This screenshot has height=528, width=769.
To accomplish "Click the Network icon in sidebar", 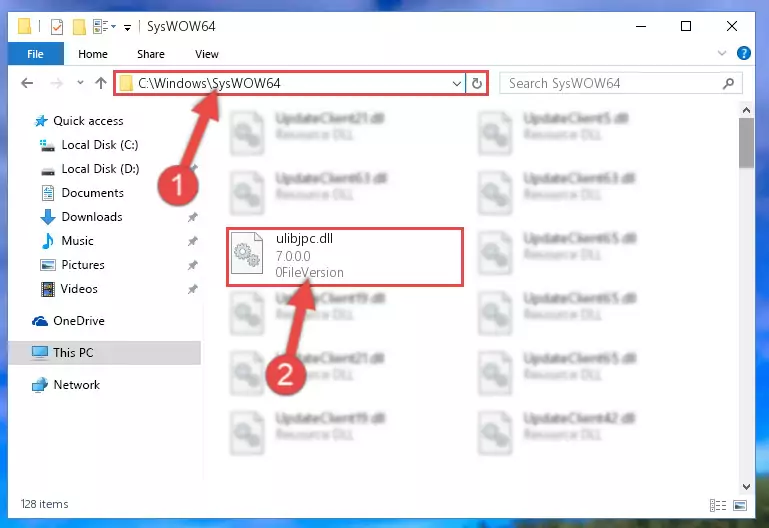I will tap(40, 385).
